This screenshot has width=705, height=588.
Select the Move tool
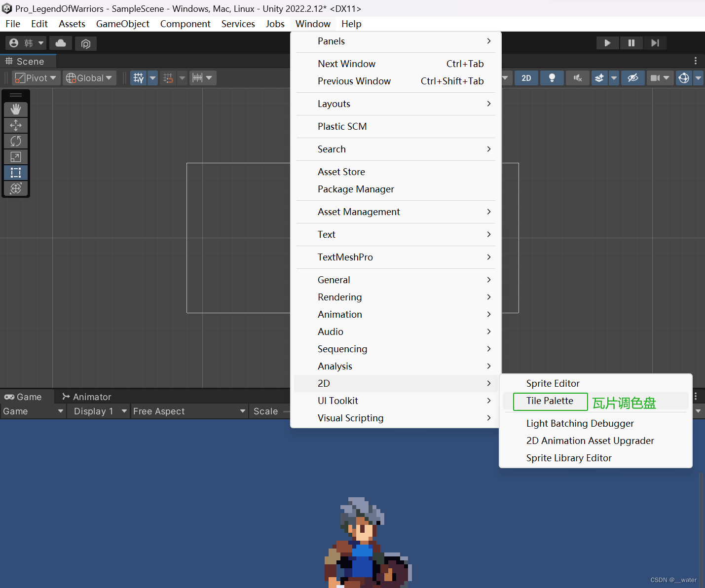[16, 125]
